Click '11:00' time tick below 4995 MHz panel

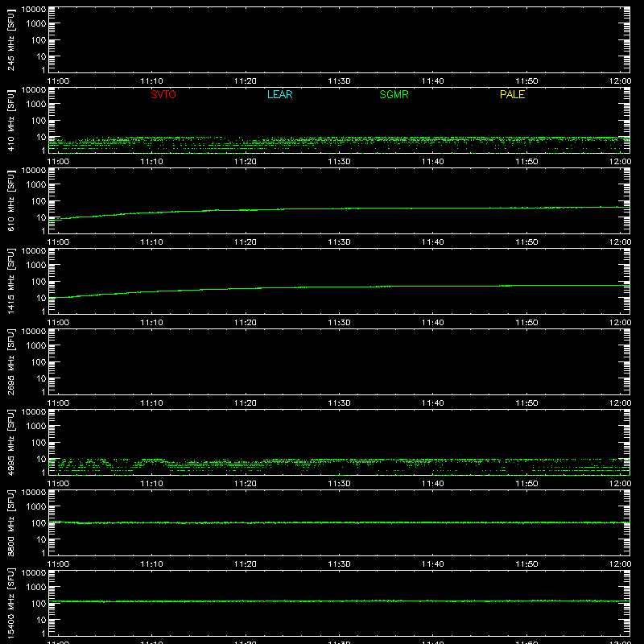pyautogui.click(x=58, y=484)
